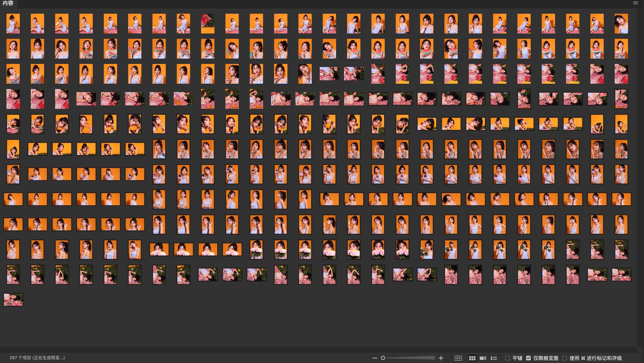Click the thumbnail size slider handle
The height and width of the screenshot is (363, 644).
pyautogui.click(x=383, y=358)
